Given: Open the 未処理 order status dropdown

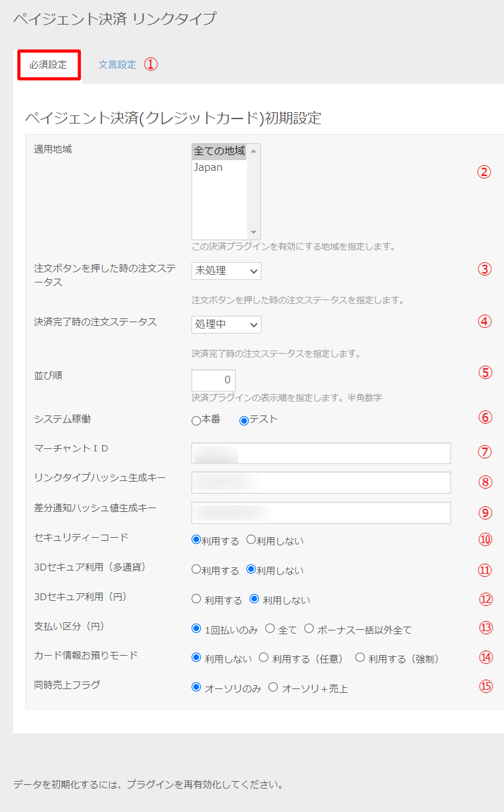Looking at the screenshot, I should pos(226,271).
